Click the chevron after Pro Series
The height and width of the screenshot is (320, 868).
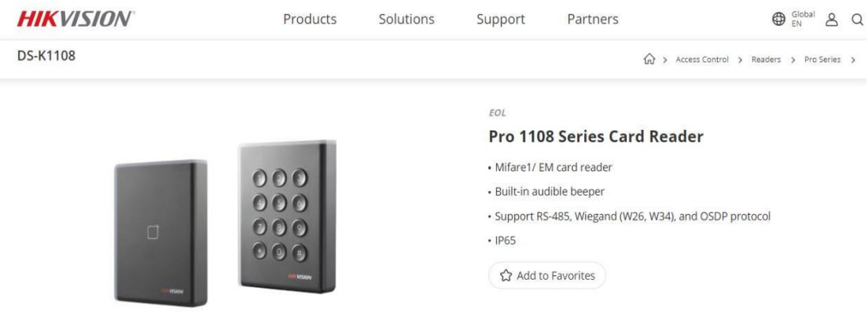point(853,60)
